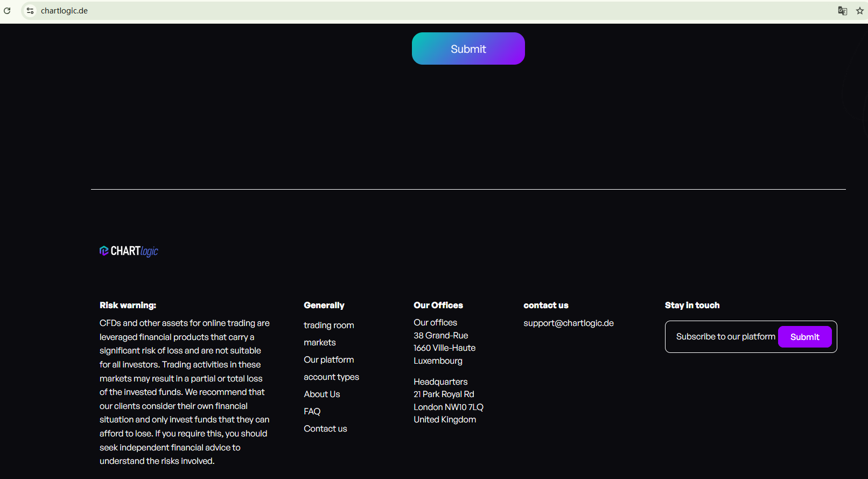Viewport: 868px width, 479px height.
Task: Click the purple newsletter Submit button
Action: [x=804, y=337]
